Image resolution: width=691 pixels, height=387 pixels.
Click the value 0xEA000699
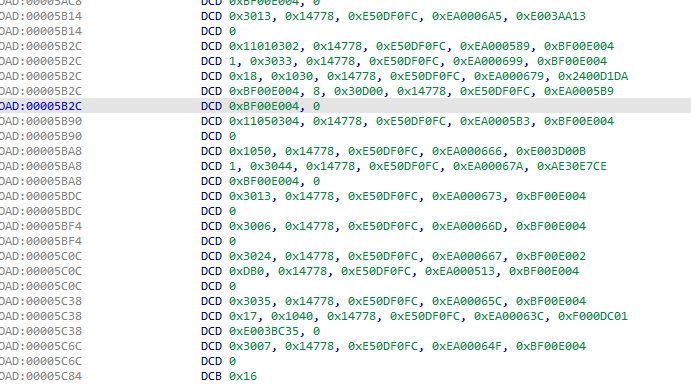(487, 61)
